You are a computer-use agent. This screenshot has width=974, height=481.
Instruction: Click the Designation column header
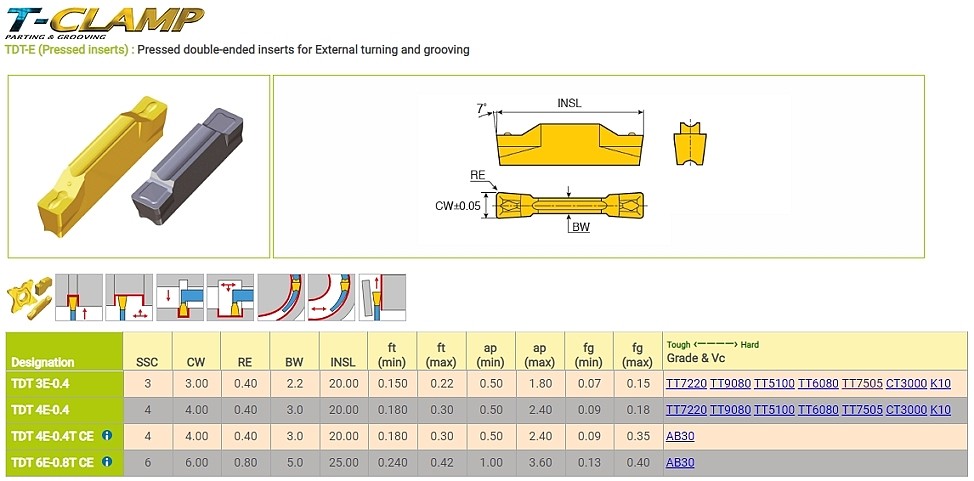(x=43, y=362)
